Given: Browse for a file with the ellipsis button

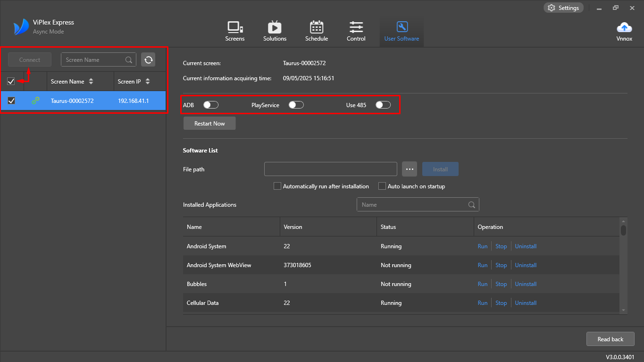Looking at the screenshot, I should (410, 169).
